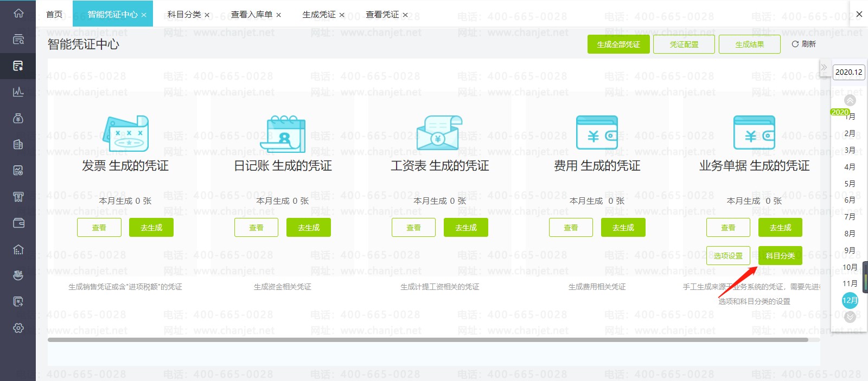Click the payroll envelope illustration icon

439,133
